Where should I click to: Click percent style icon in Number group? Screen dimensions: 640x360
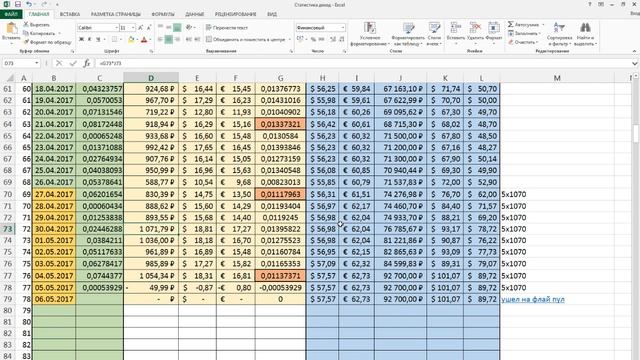click(313, 39)
